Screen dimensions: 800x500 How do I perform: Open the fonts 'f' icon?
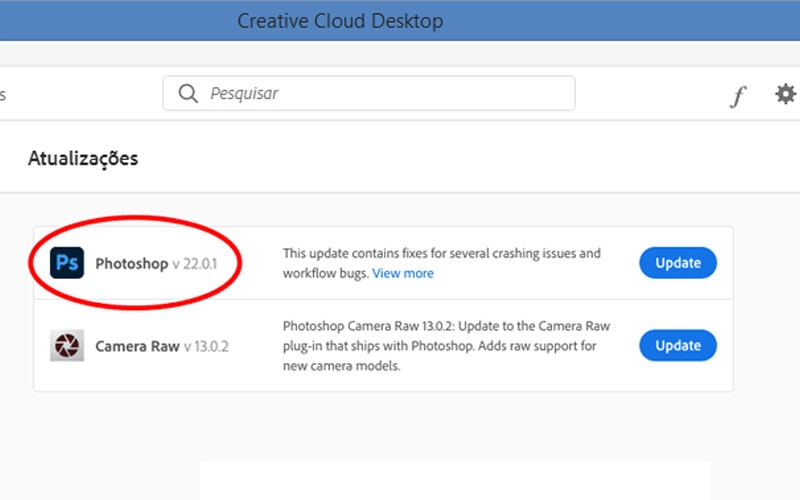[x=737, y=95]
